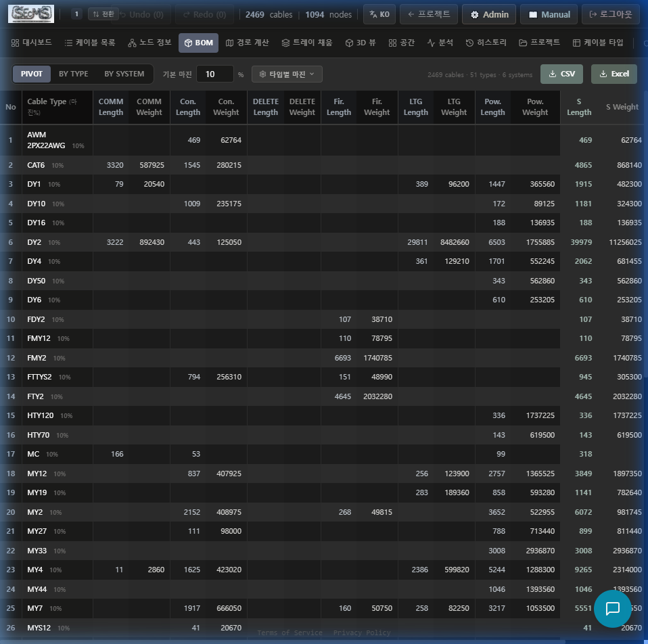Select the HTY120 cable type cell
Viewport: 648px width, 644px height.
57,415
